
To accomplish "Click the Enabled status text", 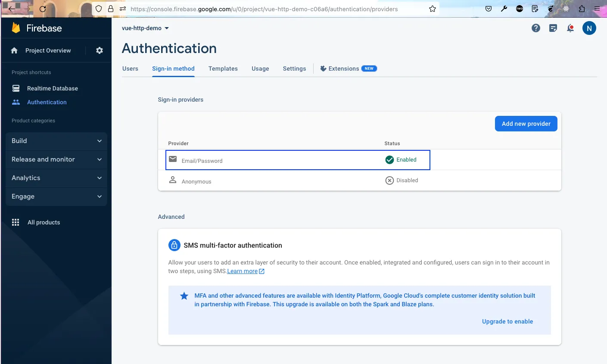I will (406, 160).
